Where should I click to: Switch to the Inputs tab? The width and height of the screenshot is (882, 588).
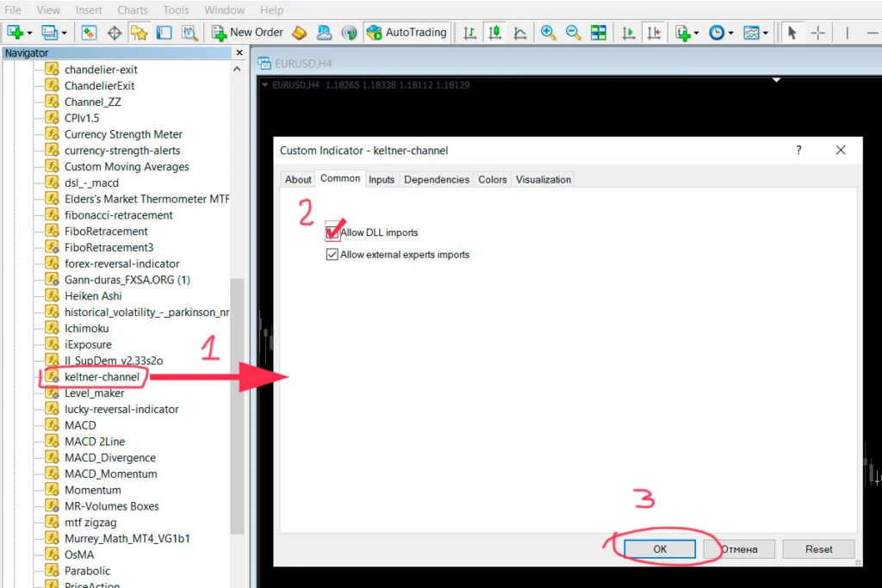(x=382, y=179)
